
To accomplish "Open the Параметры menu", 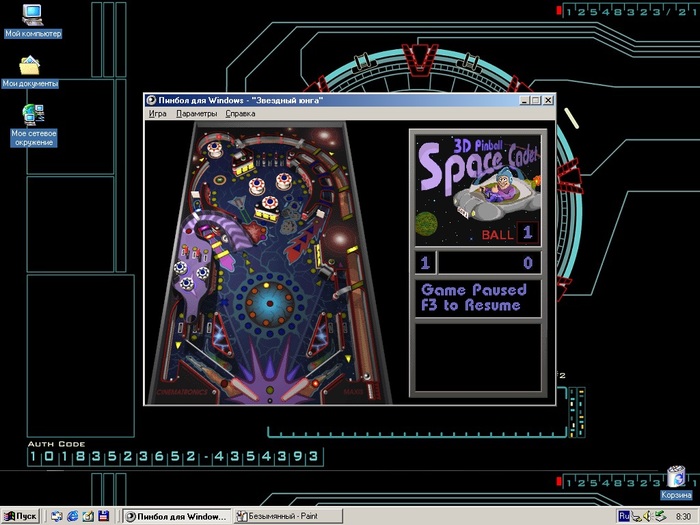I will click(x=196, y=114).
